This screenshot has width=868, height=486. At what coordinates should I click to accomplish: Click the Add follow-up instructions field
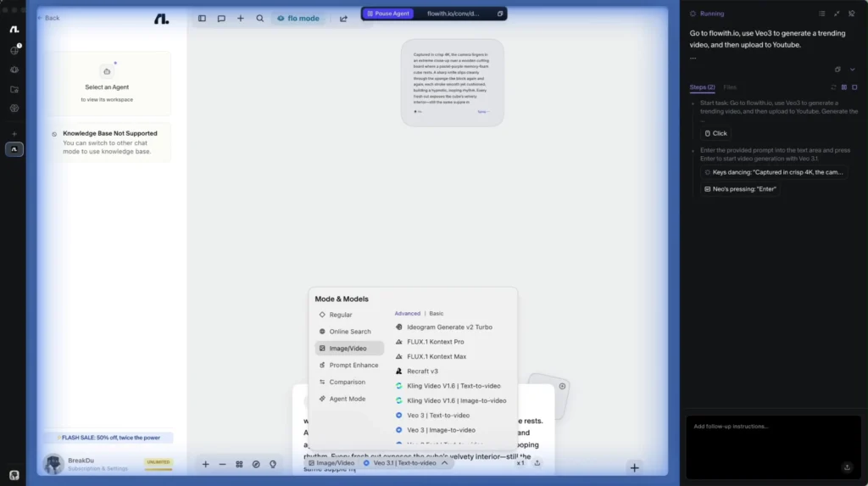point(773,447)
